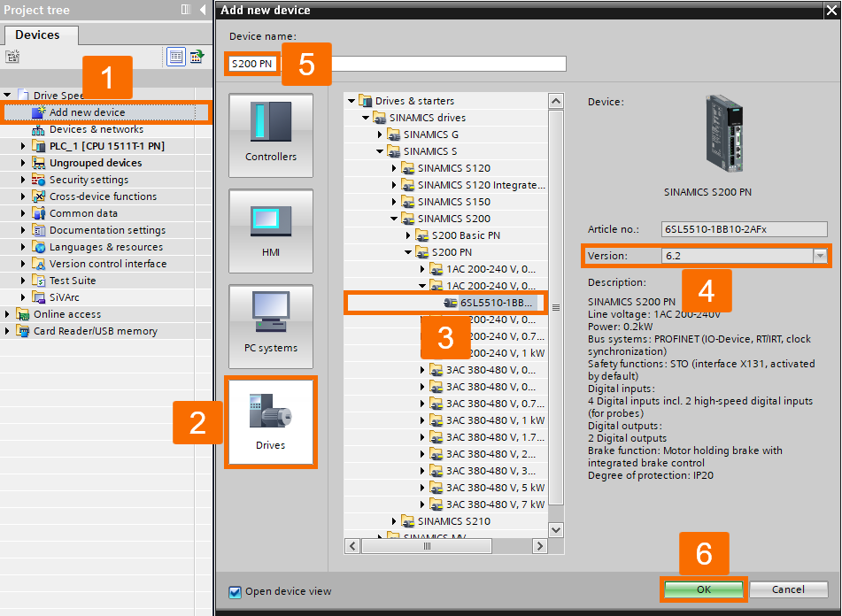Expand the PLC_1 node in project tree

(22, 146)
